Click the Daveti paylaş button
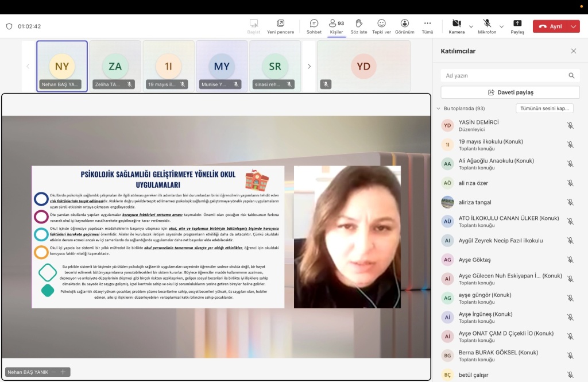588x382 pixels. 510,92
